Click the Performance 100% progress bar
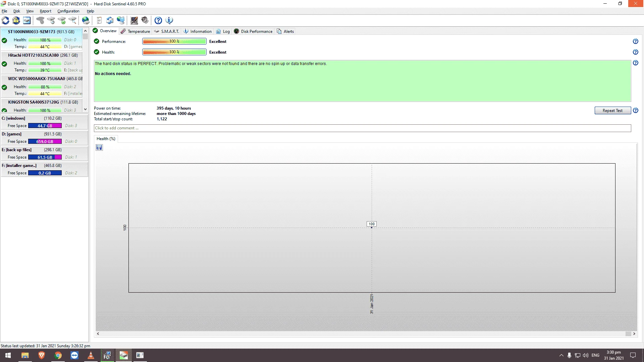644x362 pixels. 174,41
